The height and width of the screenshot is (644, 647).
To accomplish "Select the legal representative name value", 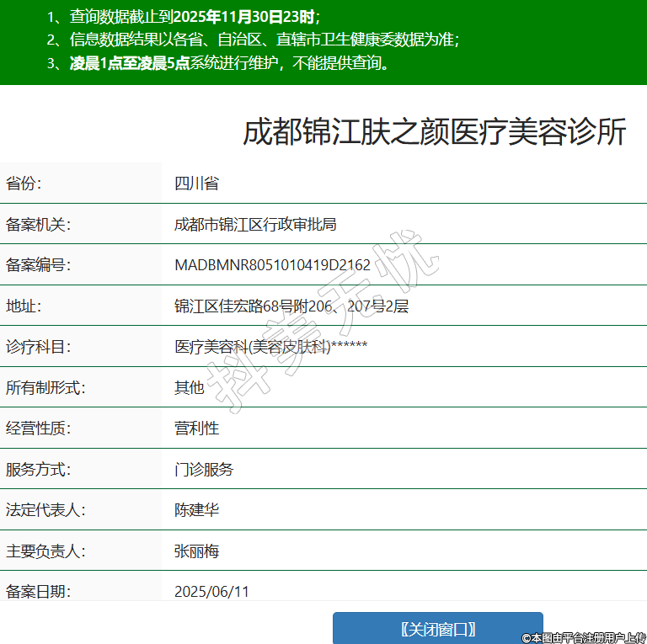I will [x=196, y=510].
